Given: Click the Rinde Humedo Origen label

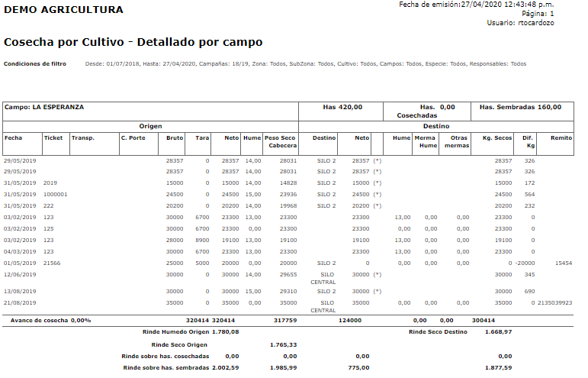Looking at the screenshot, I should point(176,332).
